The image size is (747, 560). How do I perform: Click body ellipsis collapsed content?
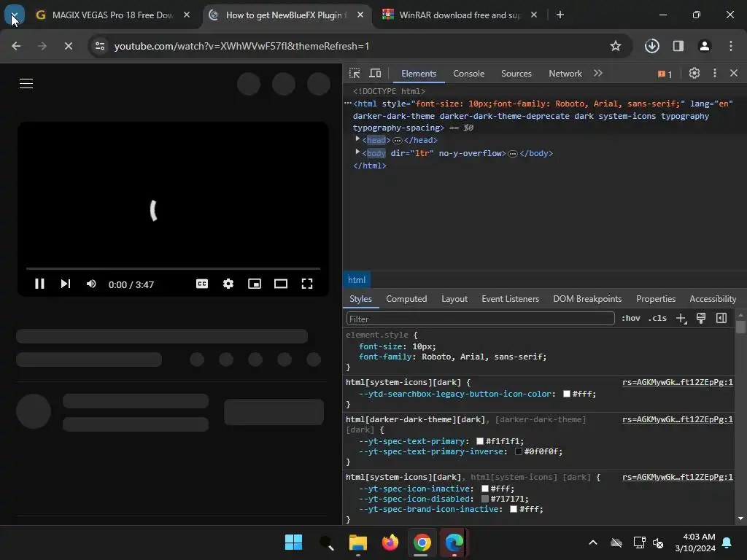pyautogui.click(x=513, y=153)
